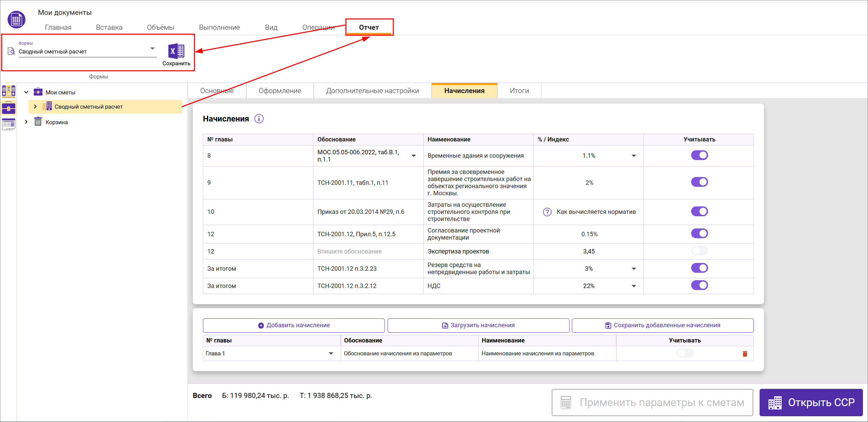This screenshot has height=422, width=868.
Task: Open the binders icon in left sidebar
Action: 8,91
